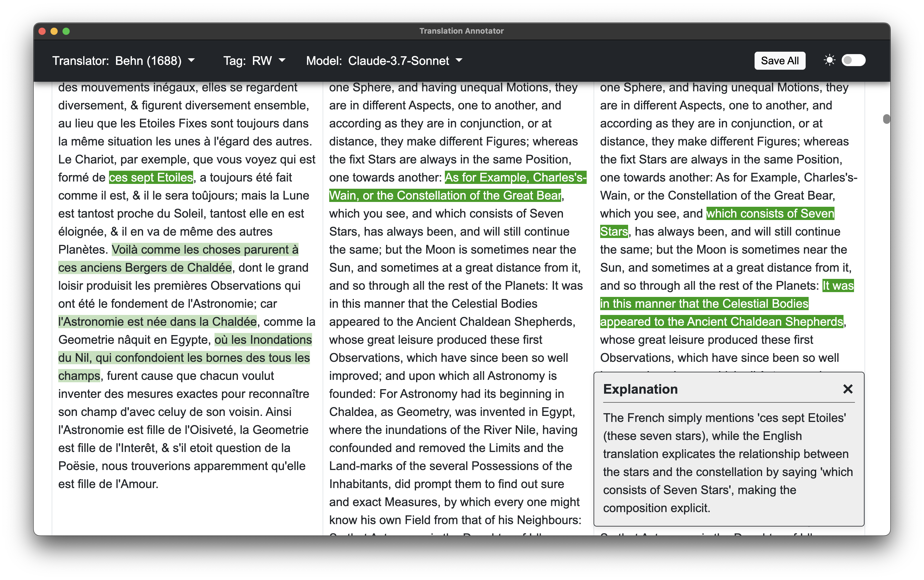Click the sun brightness icon
Image resolution: width=924 pixels, height=580 pixels.
(829, 60)
